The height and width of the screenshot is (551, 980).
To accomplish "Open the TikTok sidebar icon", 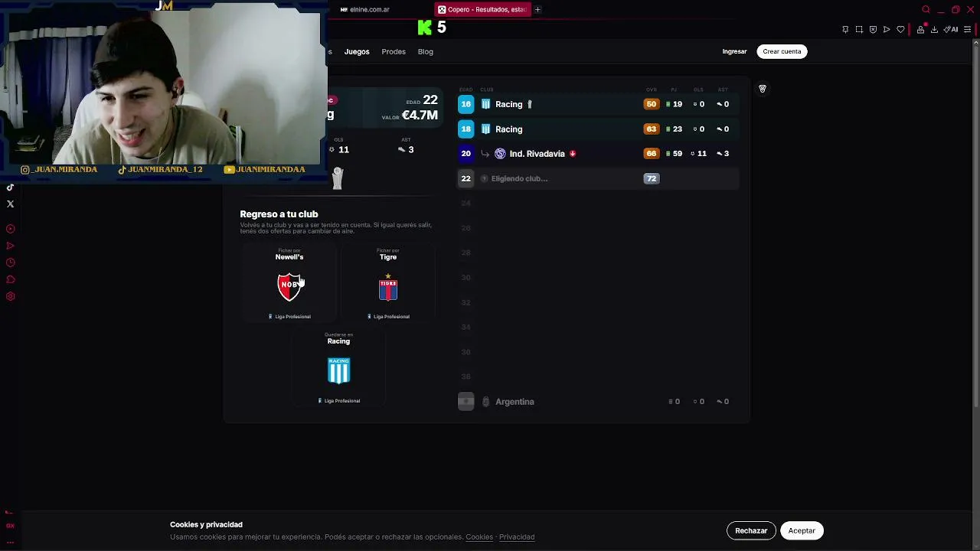I will (11, 187).
